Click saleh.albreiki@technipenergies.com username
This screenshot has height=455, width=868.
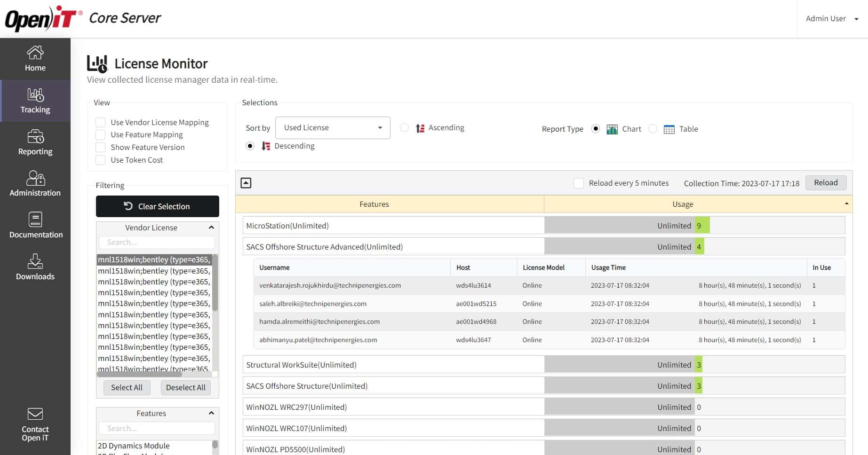point(313,304)
